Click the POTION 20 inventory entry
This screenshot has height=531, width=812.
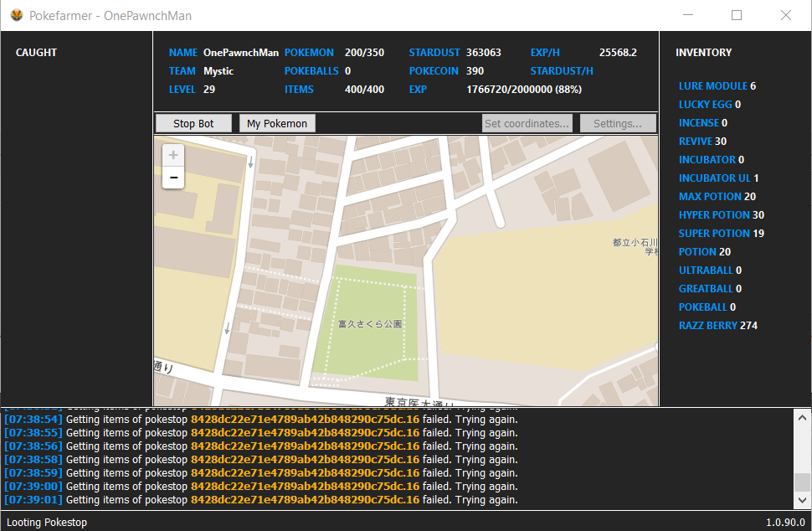(704, 252)
